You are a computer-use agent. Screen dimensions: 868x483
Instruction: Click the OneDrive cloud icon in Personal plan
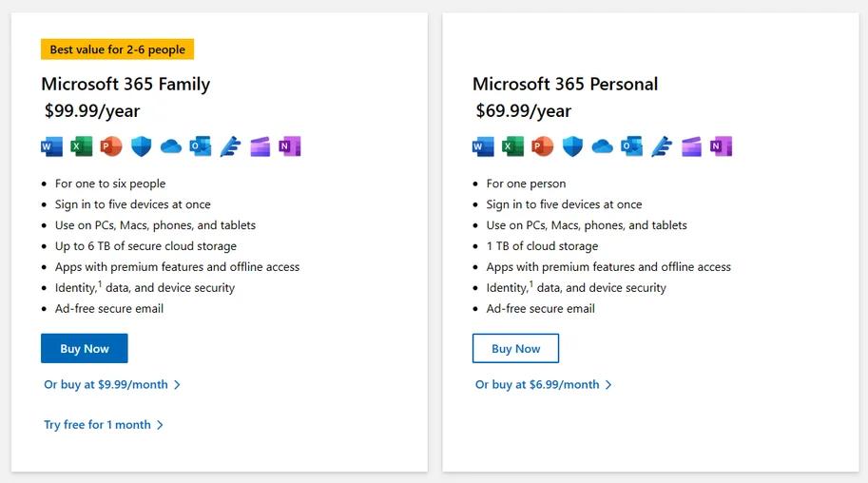pyautogui.click(x=602, y=146)
